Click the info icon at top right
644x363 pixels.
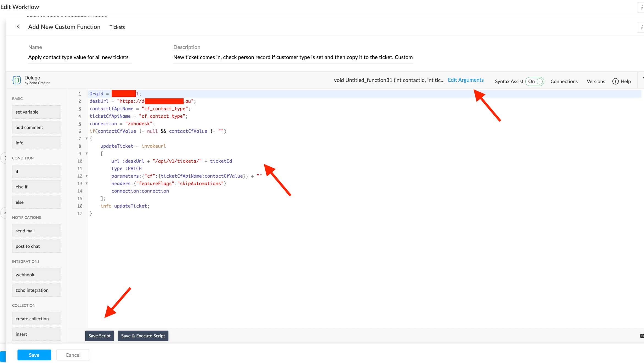coord(642,7)
